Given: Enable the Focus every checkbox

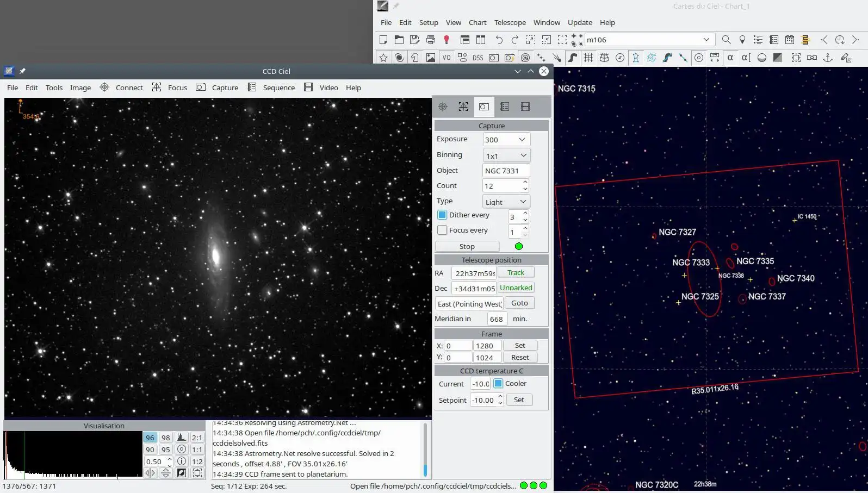Looking at the screenshot, I should coord(442,230).
